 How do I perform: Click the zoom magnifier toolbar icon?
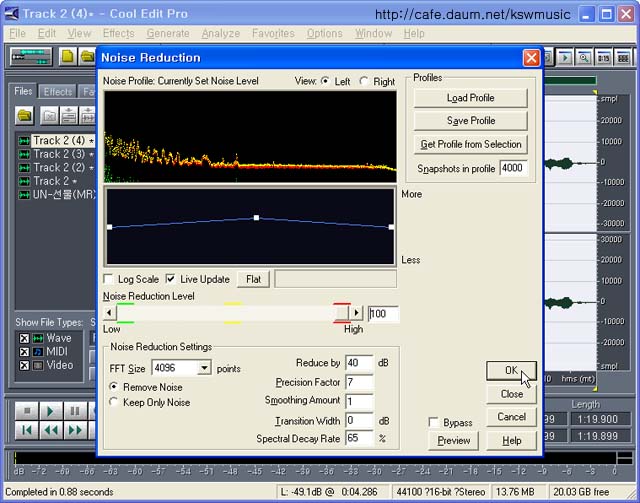(584, 58)
